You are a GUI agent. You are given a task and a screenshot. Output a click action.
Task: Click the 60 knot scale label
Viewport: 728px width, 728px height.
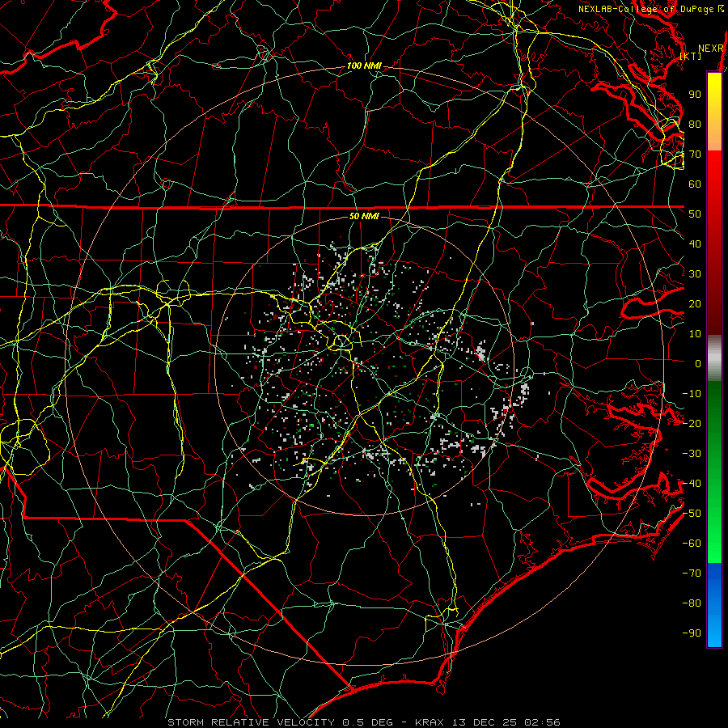point(695,184)
